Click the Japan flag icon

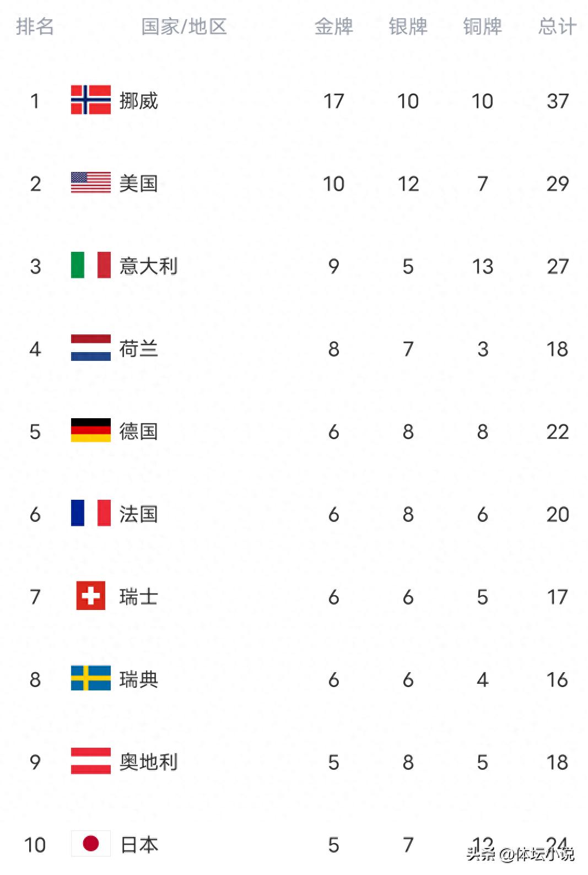(91, 844)
